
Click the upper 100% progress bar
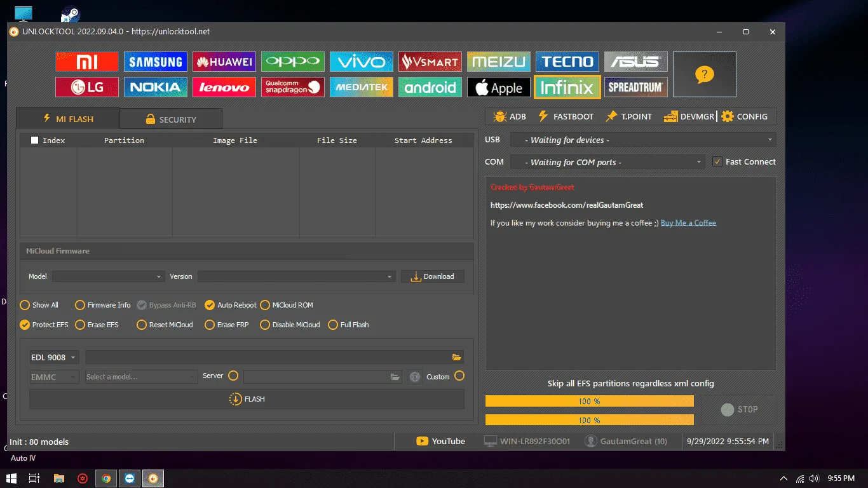[x=589, y=401]
